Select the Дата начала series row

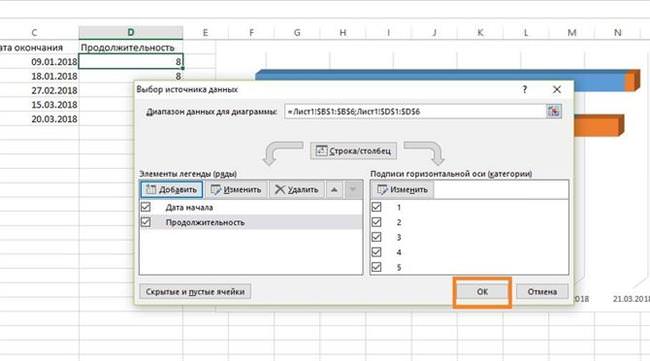[x=251, y=207]
